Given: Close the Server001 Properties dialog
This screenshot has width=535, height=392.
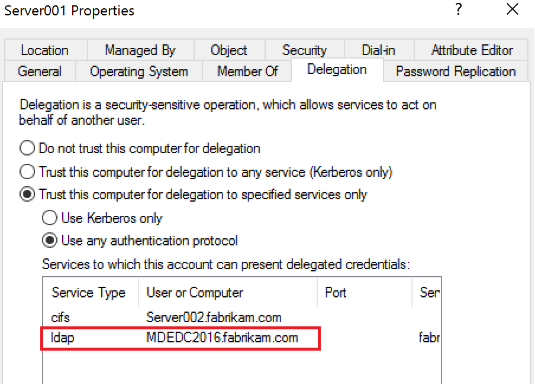Looking at the screenshot, I should click(513, 10).
